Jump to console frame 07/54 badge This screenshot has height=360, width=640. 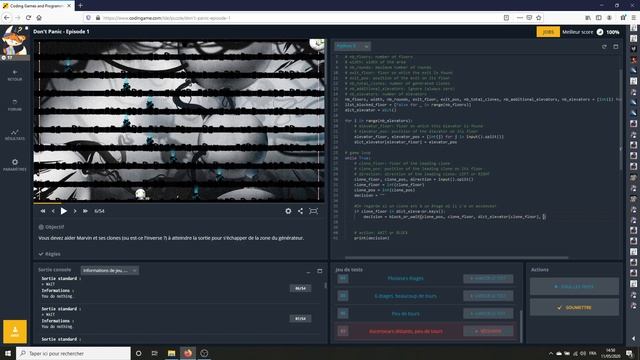(300, 318)
